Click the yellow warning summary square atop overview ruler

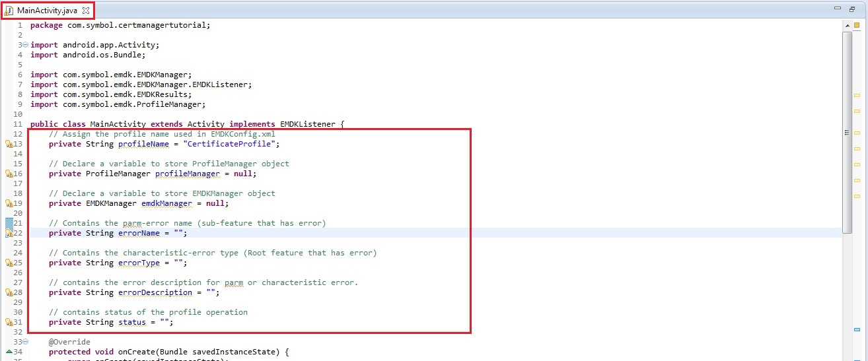click(x=857, y=25)
